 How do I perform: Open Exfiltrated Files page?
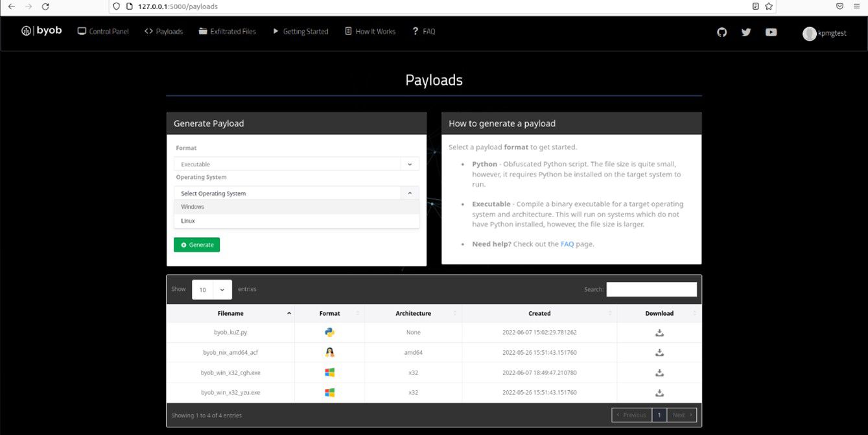227,32
